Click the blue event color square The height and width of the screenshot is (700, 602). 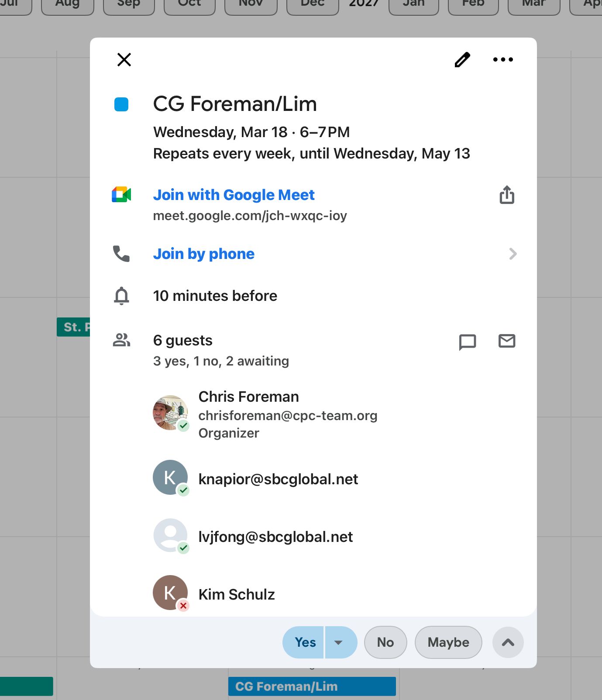[121, 104]
